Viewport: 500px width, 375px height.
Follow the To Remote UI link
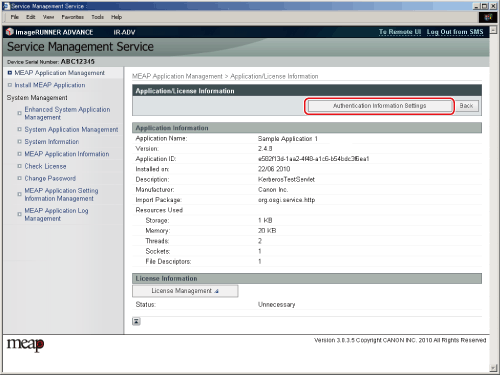(x=400, y=32)
